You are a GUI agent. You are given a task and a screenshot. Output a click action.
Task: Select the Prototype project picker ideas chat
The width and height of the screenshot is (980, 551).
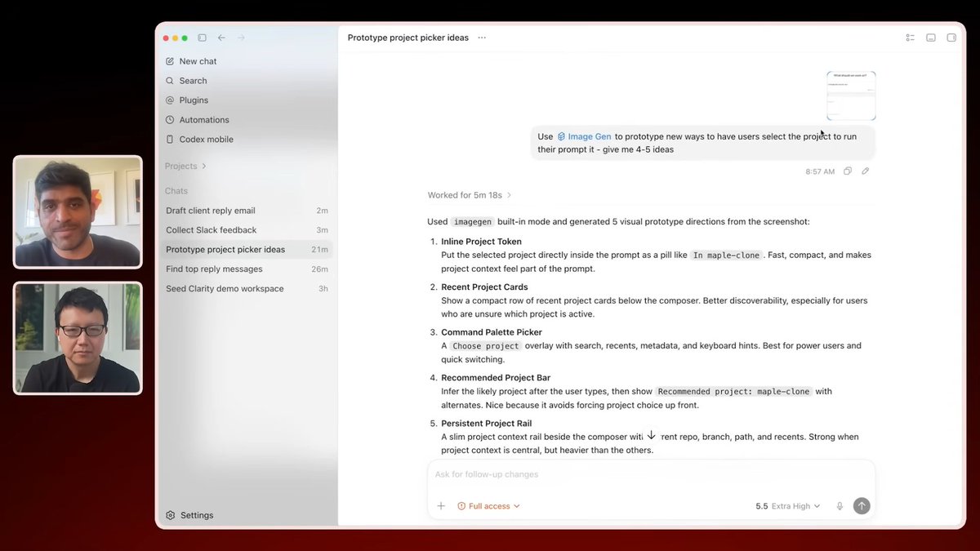(246, 250)
